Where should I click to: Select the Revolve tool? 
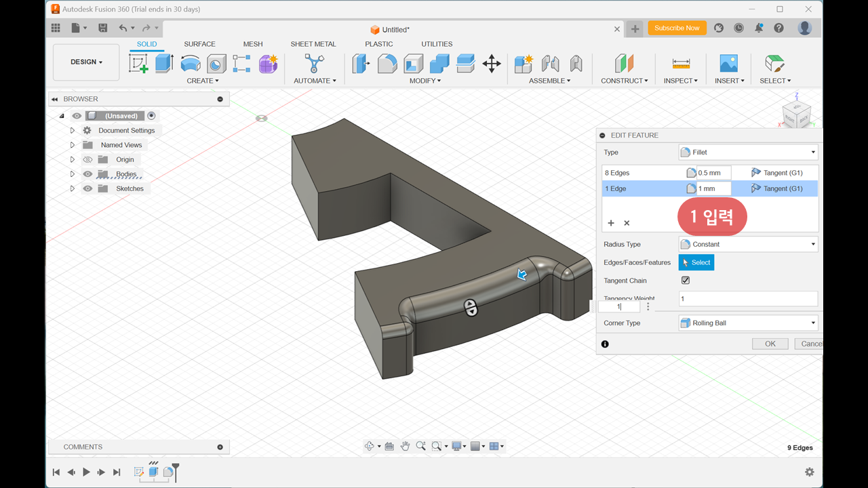point(191,64)
